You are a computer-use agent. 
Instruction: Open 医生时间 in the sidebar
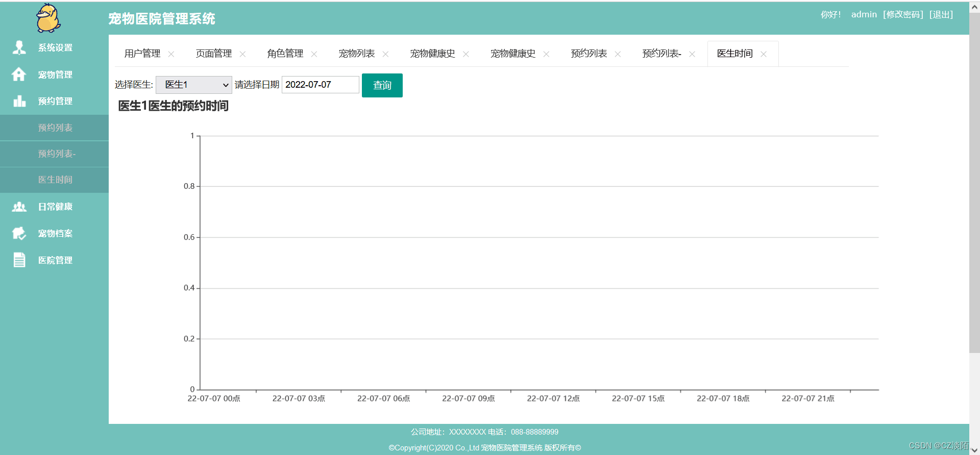[x=54, y=180]
